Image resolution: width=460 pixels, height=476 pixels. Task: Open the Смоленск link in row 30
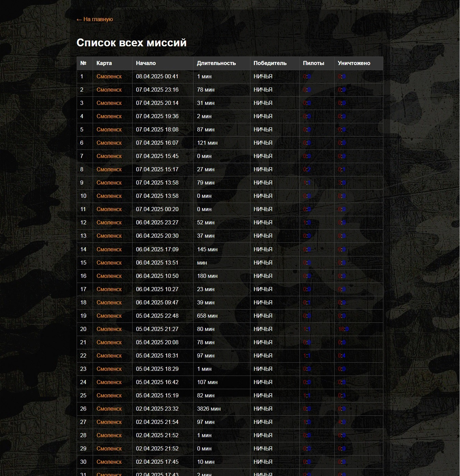[109, 462]
